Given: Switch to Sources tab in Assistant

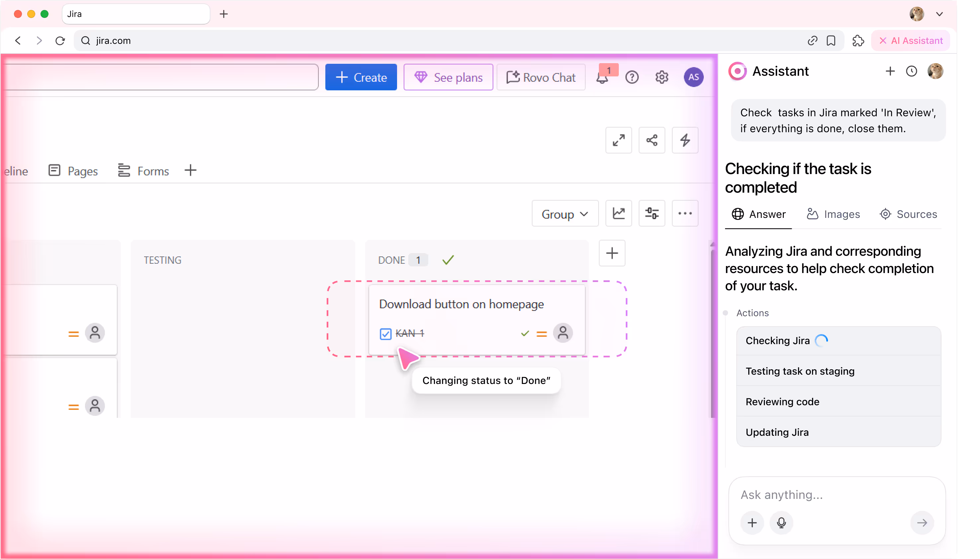Looking at the screenshot, I should click(908, 214).
